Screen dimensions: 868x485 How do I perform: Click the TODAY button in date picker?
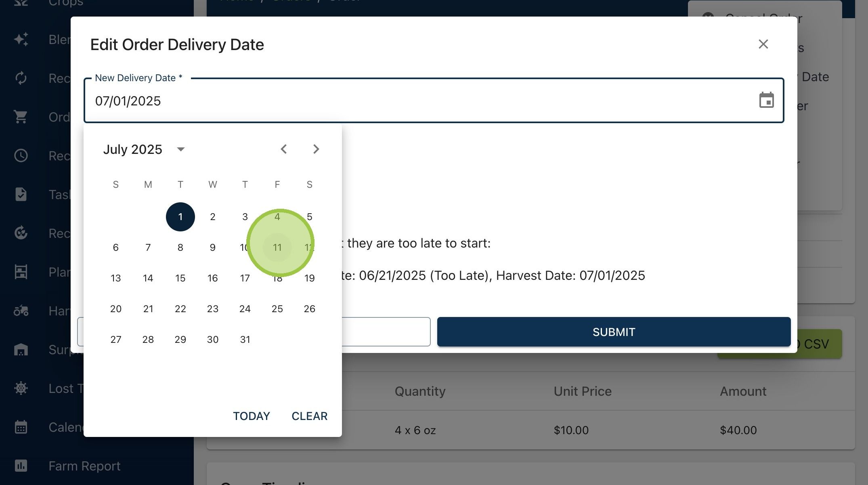point(252,416)
